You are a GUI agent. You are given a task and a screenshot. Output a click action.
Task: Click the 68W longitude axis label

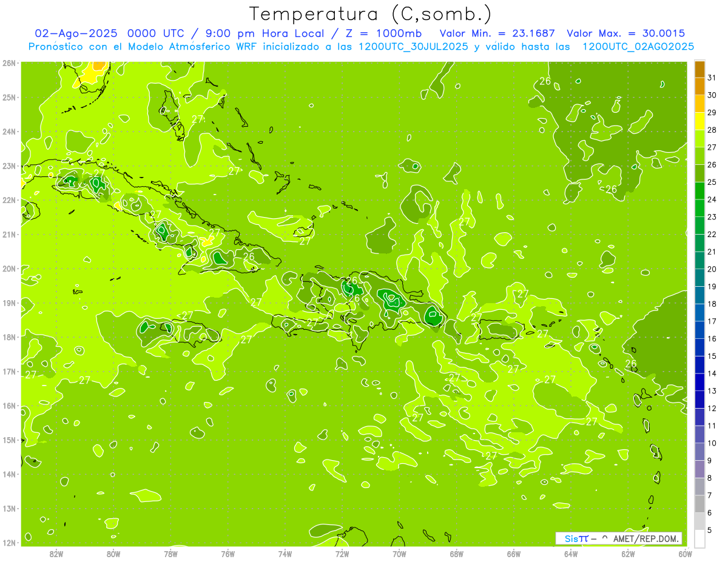click(x=457, y=554)
